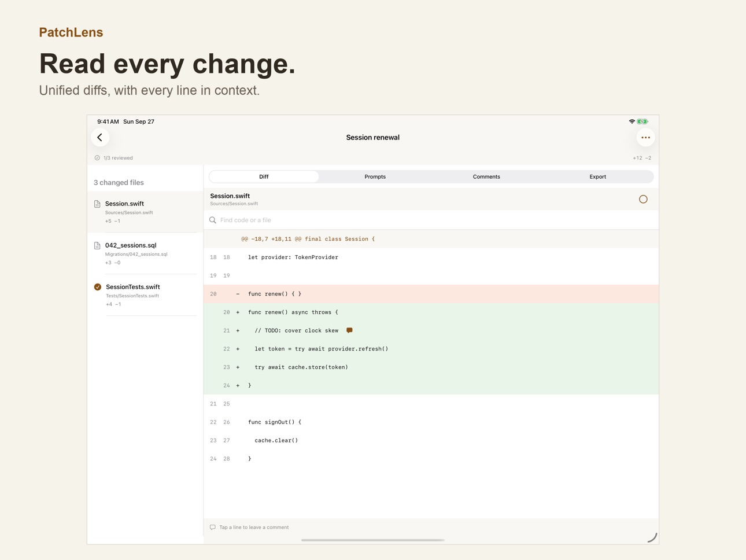Click the search magnifier icon
746x560 pixels.
point(213,220)
